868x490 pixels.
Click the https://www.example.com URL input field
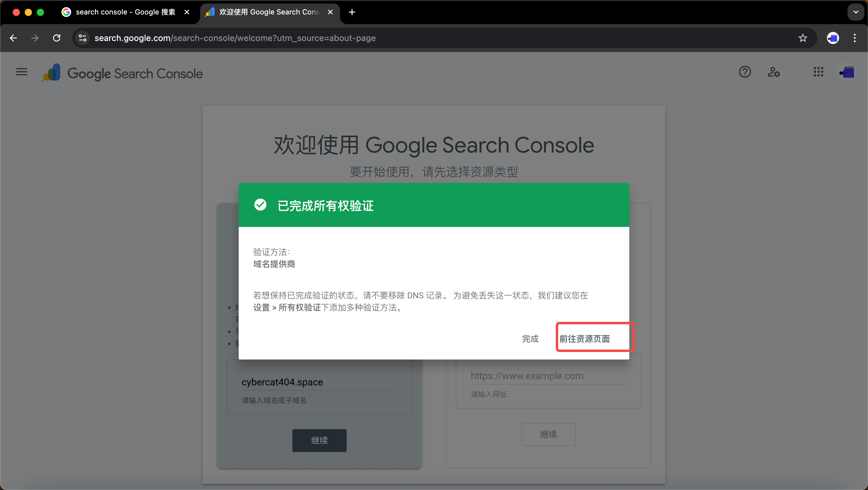pyautogui.click(x=548, y=376)
